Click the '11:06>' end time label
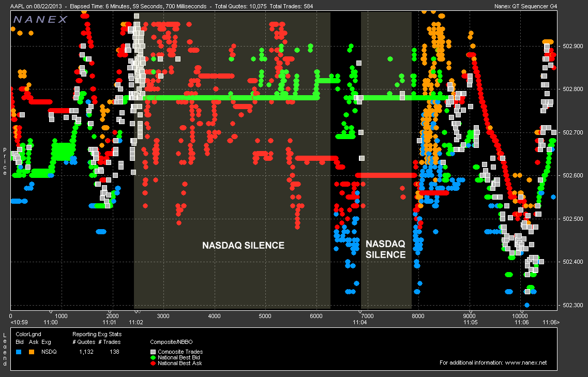The height and width of the screenshot is (377, 588). tap(551, 322)
